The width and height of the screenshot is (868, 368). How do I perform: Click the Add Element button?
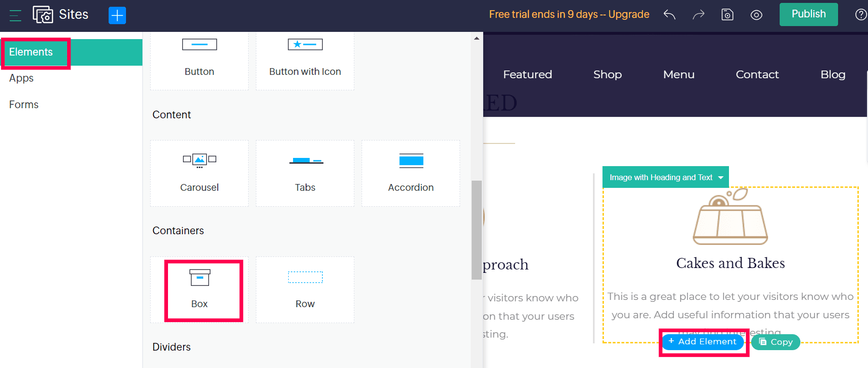[703, 341]
